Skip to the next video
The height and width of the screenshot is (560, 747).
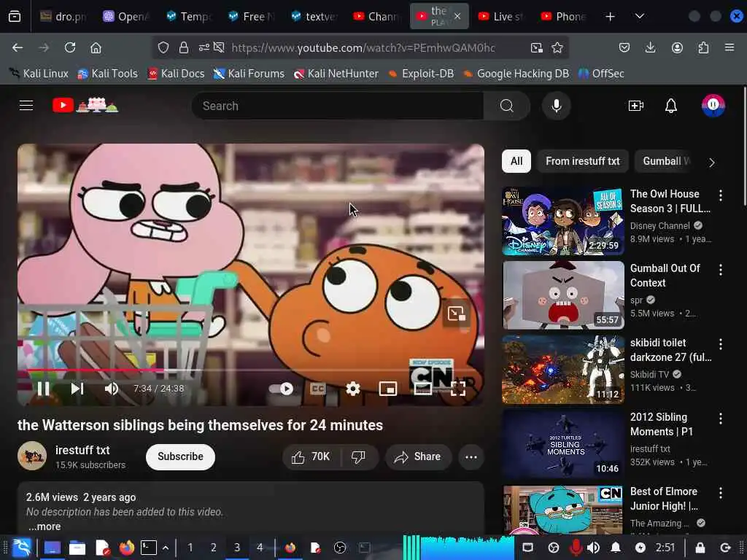77,389
